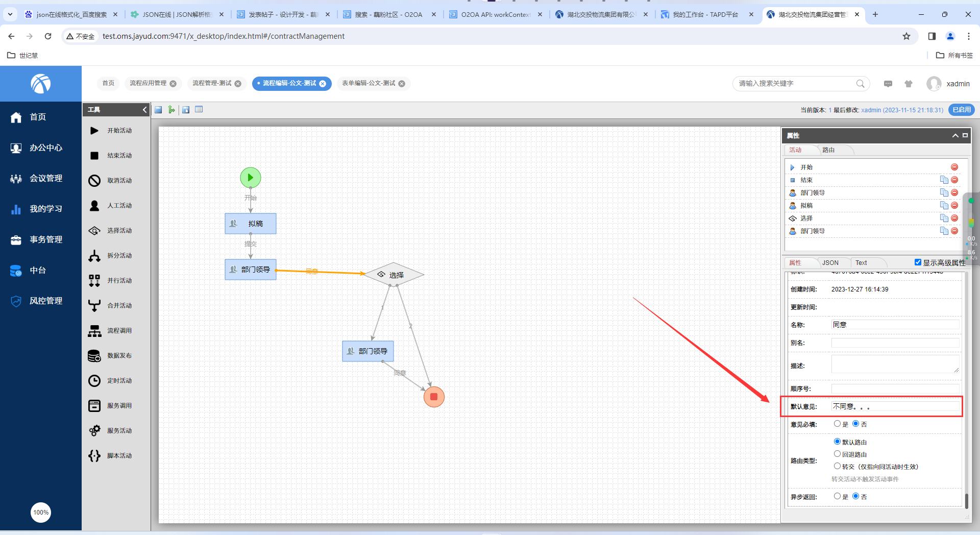Viewport: 980px width, 535px height.
Task: Collapse the 工具 tools panel
Action: 144,110
